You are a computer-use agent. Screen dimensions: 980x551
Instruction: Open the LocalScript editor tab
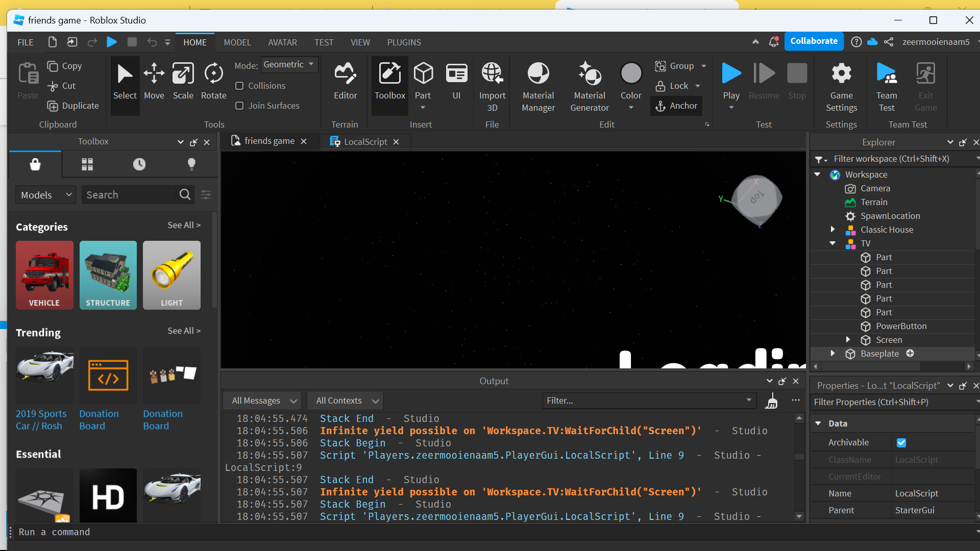pyautogui.click(x=363, y=141)
